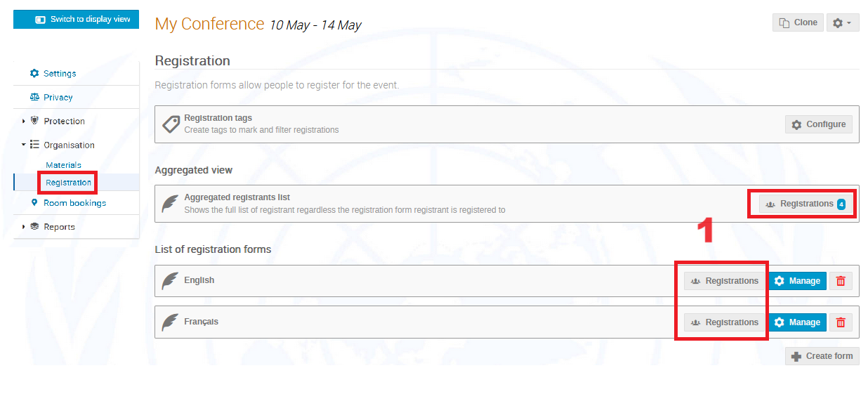Click the feather icon beside Français

(170, 322)
